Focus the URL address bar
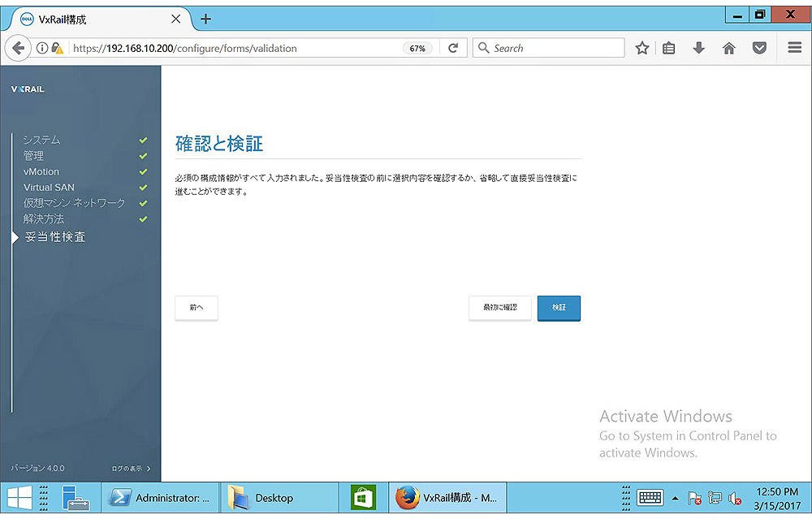Image resolution: width=812 pixels, height=519 pixels. pos(235,48)
